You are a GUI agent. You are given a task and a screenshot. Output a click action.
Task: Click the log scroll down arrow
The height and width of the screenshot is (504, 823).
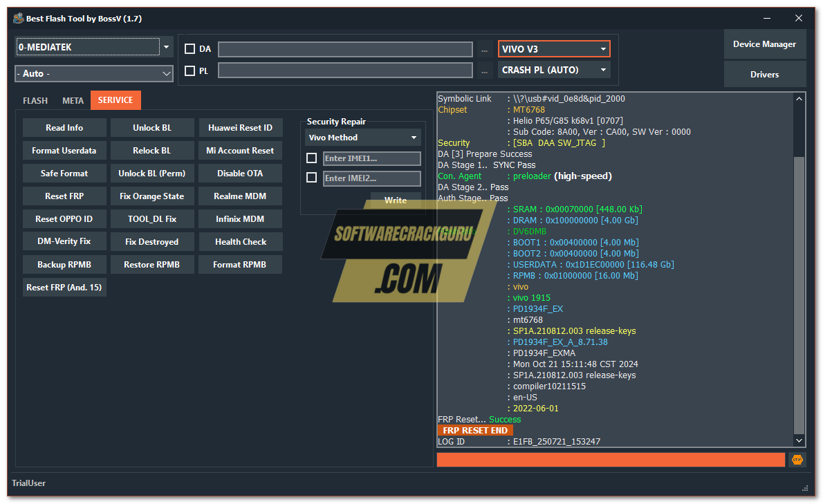[x=799, y=440]
